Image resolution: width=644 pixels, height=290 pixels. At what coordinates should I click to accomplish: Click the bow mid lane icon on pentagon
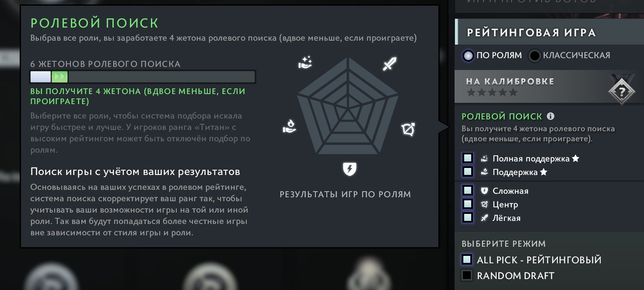(x=408, y=129)
